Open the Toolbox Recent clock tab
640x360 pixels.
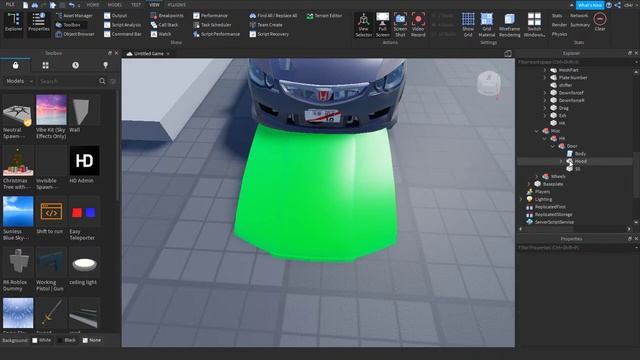tap(76, 65)
